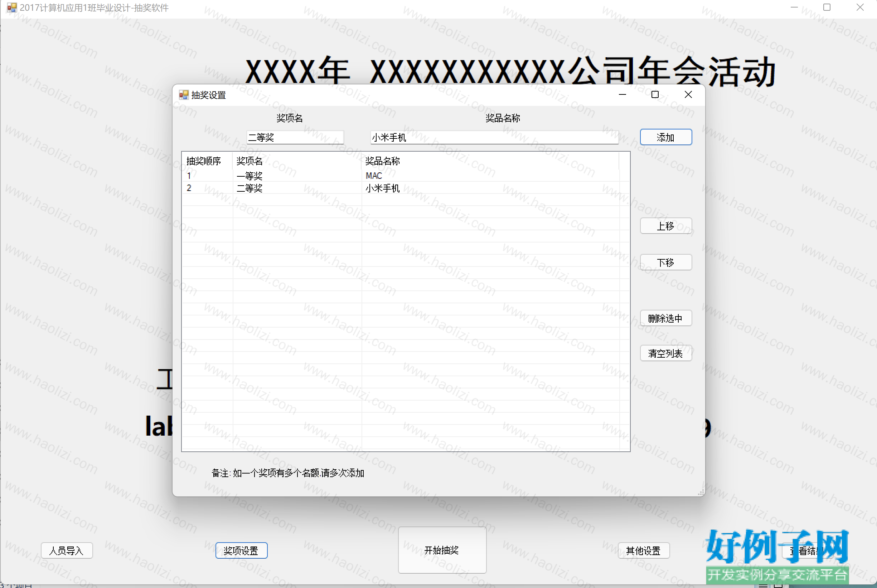
Task: Move the selected prize up with 上移
Action: [x=666, y=226]
